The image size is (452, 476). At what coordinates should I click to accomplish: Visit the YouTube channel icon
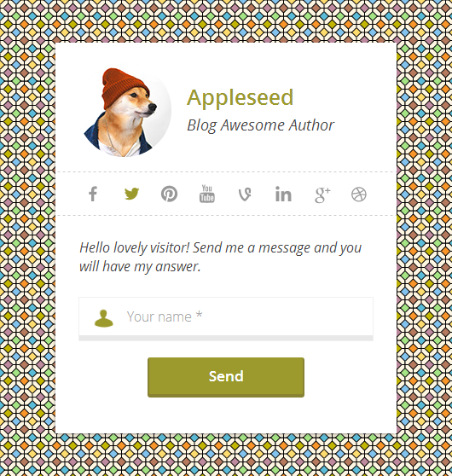tap(207, 194)
